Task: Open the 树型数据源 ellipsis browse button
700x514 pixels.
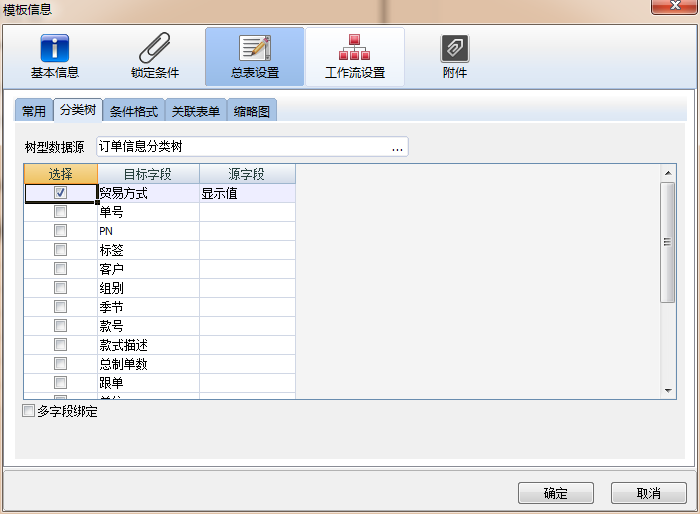Action: click(397, 147)
